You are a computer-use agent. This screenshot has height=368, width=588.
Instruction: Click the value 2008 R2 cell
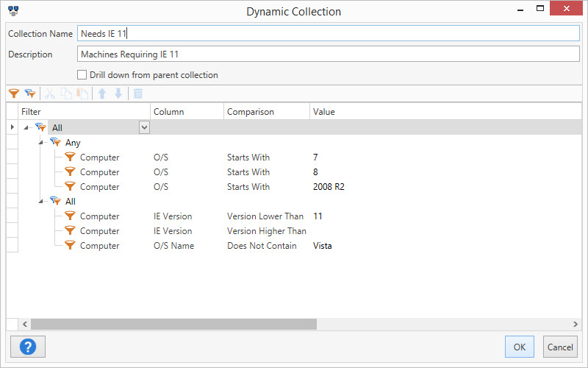pyautogui.click(x=329, y=187)
